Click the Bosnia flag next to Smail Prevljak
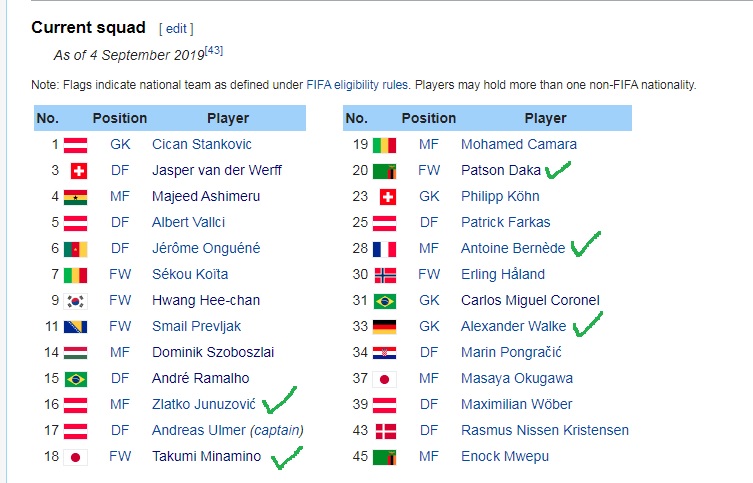Image resolution: width=753 pixels, height=483 pixels. [x=75, y=327]
